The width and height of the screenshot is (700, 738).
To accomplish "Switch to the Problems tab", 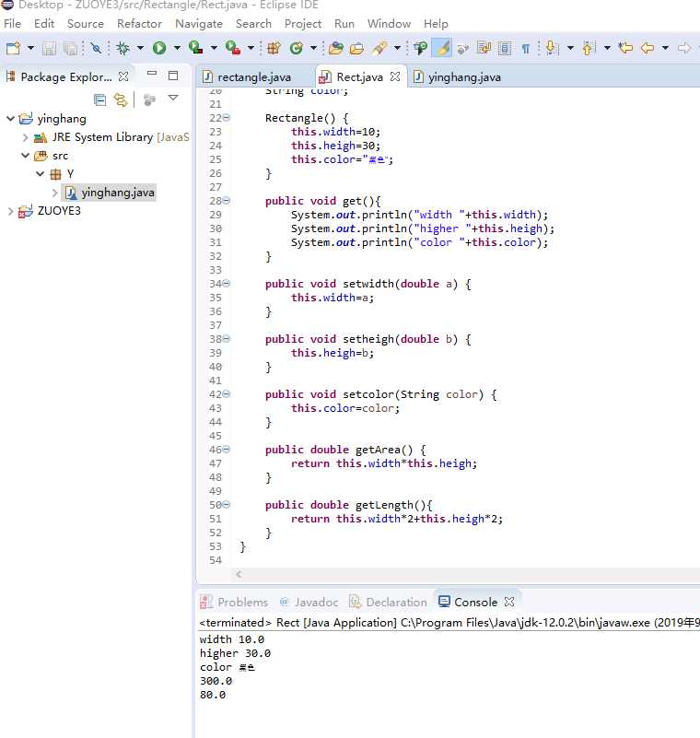I will coord(234,602).
